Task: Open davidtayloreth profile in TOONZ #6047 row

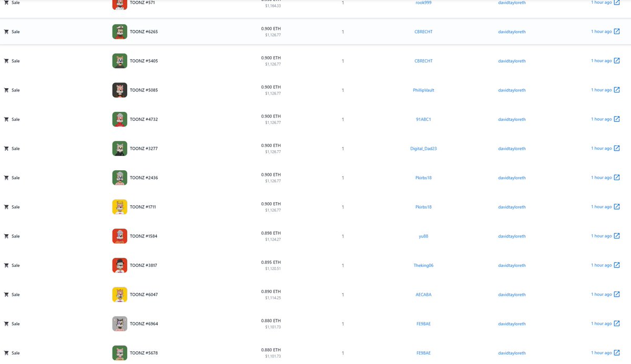Action: (x=512, y=295)
